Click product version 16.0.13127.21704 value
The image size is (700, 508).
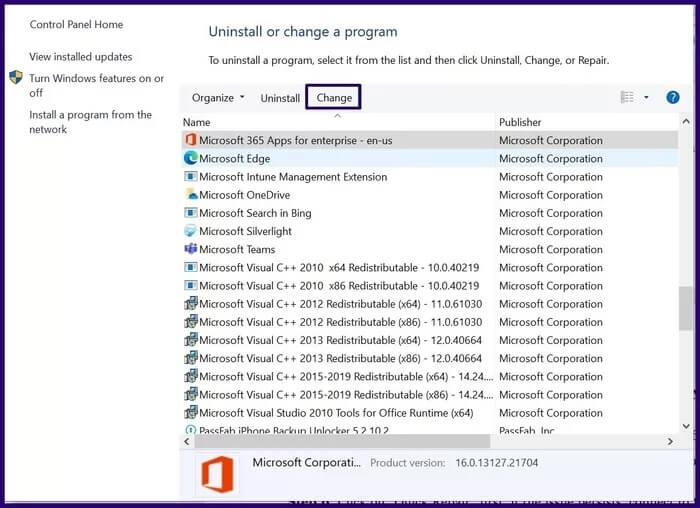[x=496, y=463]
